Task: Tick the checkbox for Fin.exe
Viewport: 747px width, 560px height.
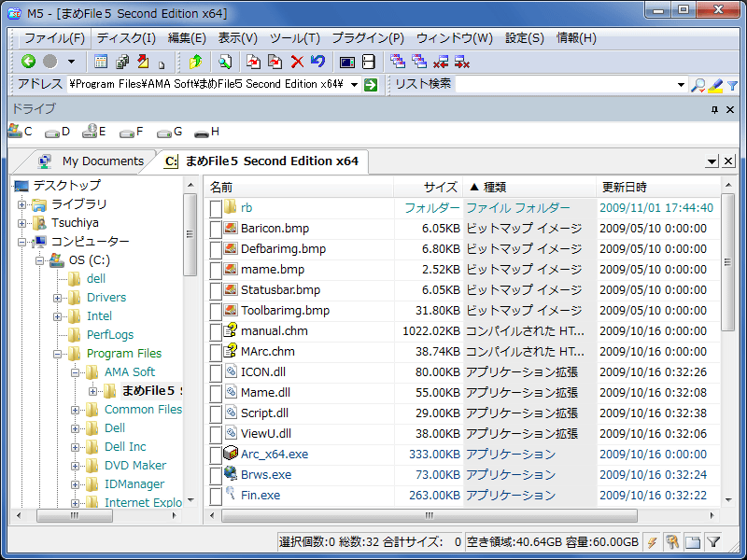Action: (216, 496)
